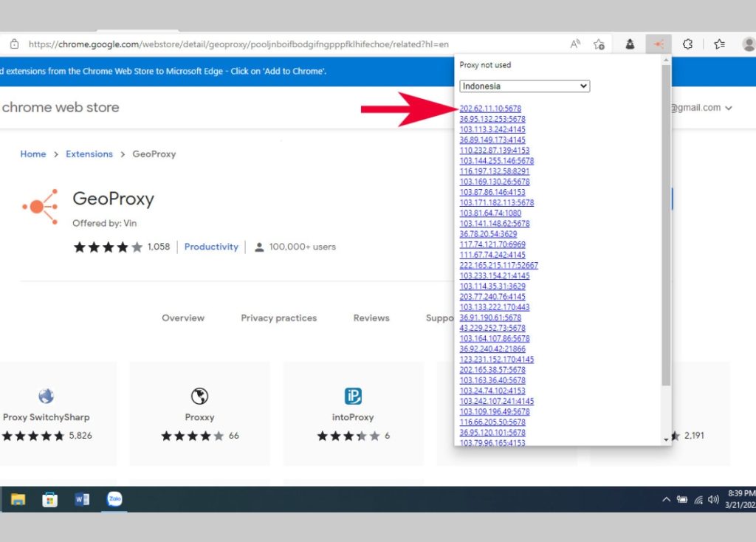Click the battery icon in system tray
This screenshot has width=756, height=542.
point(681,499)
